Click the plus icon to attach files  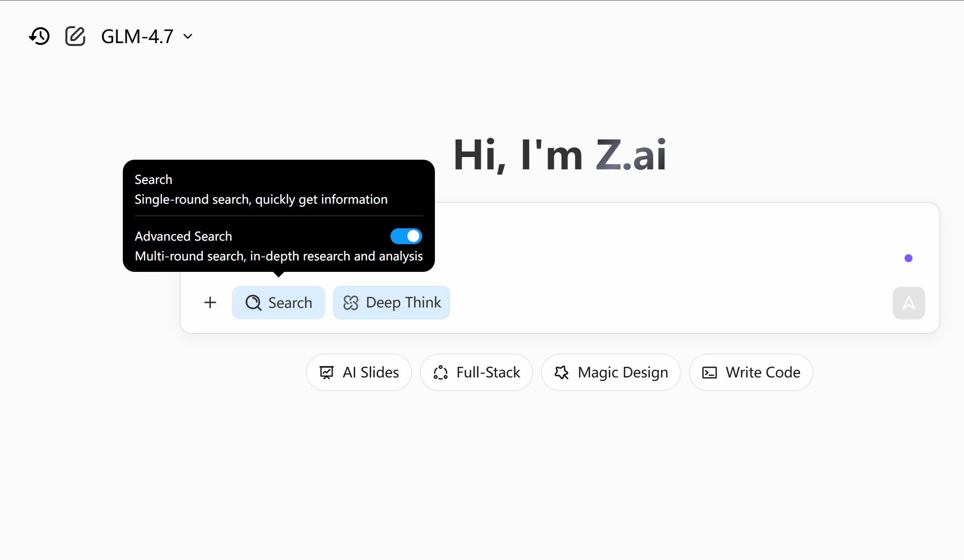click(210, 302)
